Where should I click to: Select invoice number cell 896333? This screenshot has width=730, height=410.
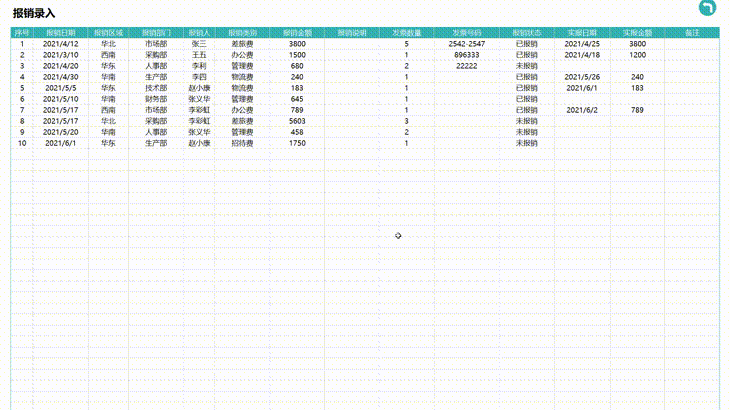tap(466, 55)
